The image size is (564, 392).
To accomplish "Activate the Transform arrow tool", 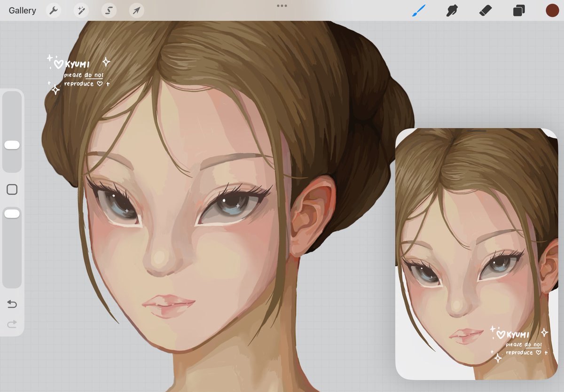I will coord(136,10).
